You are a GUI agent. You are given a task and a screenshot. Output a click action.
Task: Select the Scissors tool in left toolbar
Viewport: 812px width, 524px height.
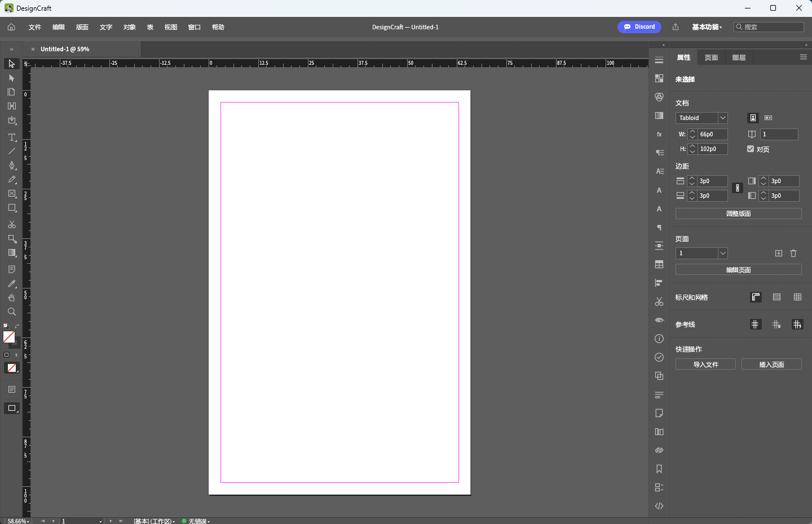12,224
